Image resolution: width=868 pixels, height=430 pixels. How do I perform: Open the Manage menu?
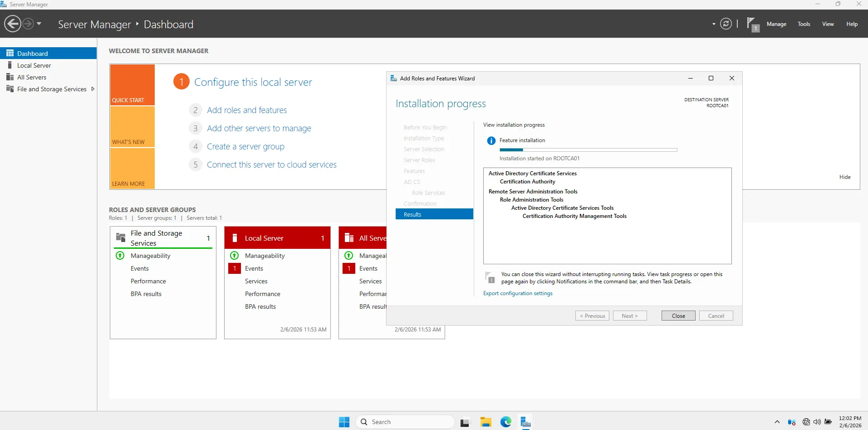click(776, 24)
